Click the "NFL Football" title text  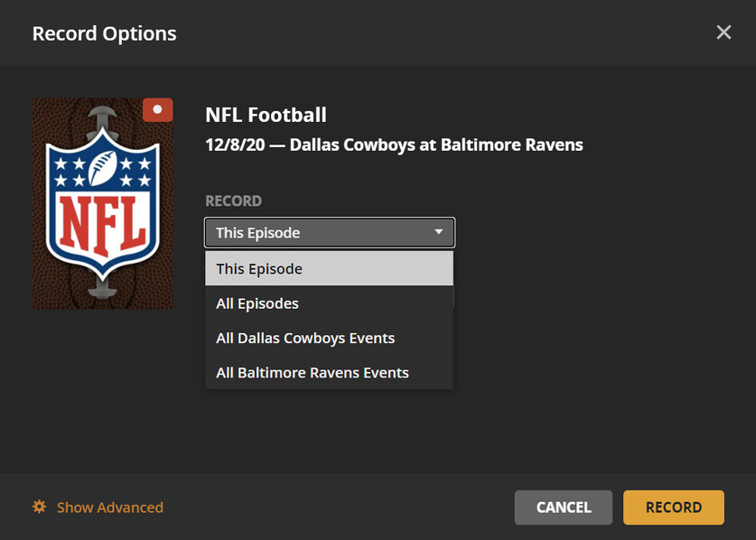[x=266, y=115]
